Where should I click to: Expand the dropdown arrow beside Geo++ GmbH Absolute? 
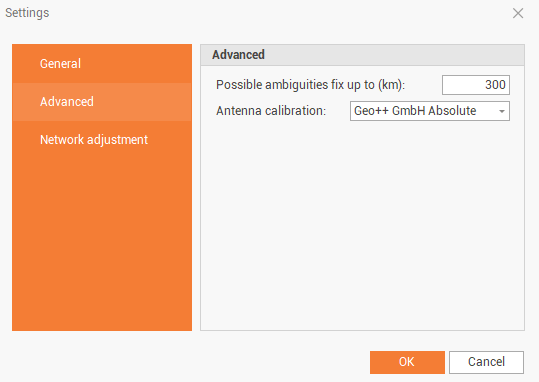[x=502, y=111]
